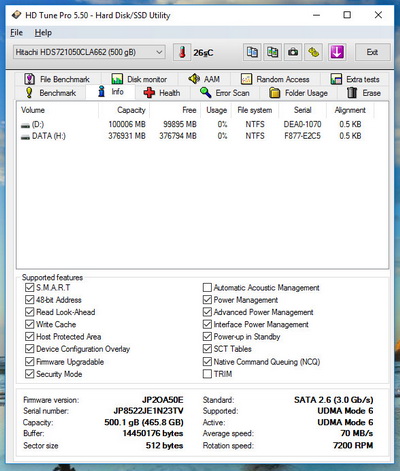Open the Health tab with red cross
The image size is (400, 471).
pyautogui.click(x=162, y=93)
